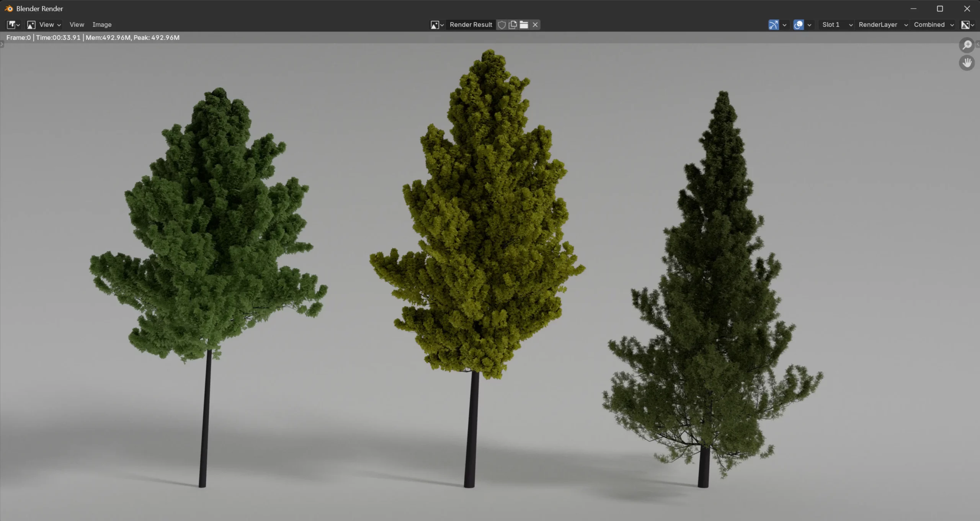Click the Render Result name field
The image size is (980, 521).
pos(471,24)
